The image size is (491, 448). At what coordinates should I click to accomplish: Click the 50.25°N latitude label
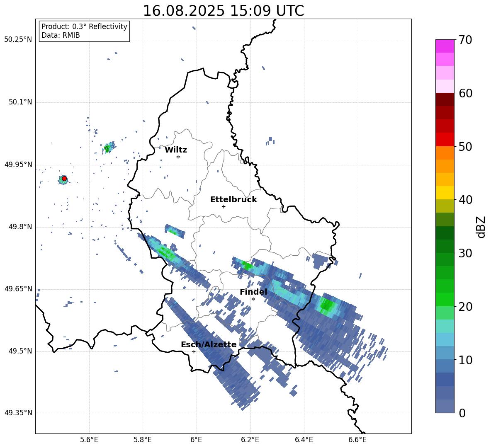[18, 40]
